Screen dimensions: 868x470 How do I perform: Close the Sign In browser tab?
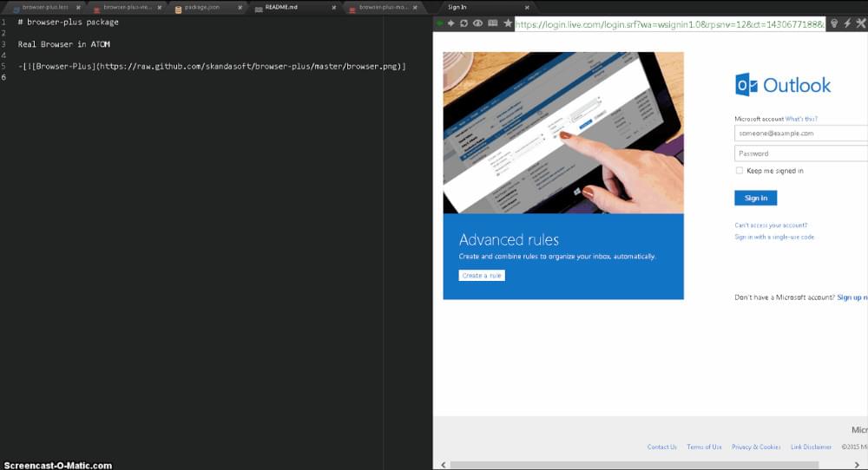[527, 7]
